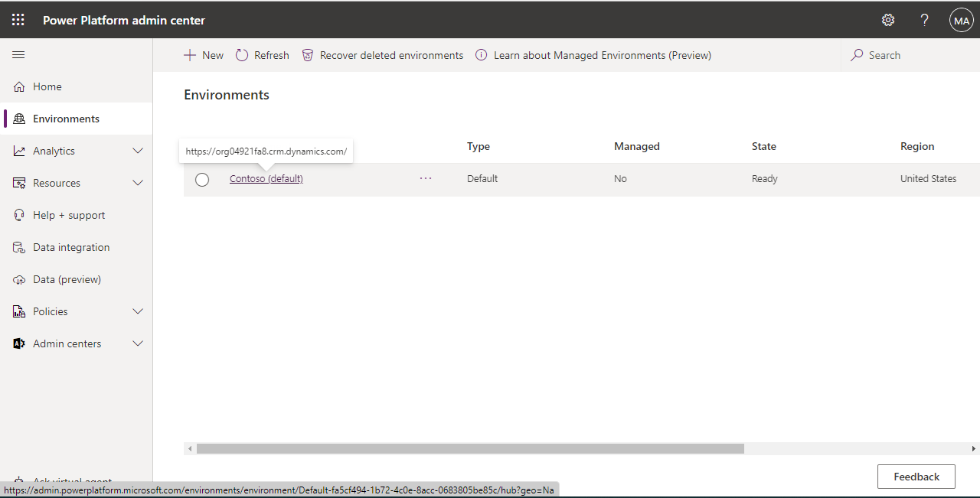Click the info icon for Managed Environments
This screenshot has height=498, width=980.
pos(481,55)
